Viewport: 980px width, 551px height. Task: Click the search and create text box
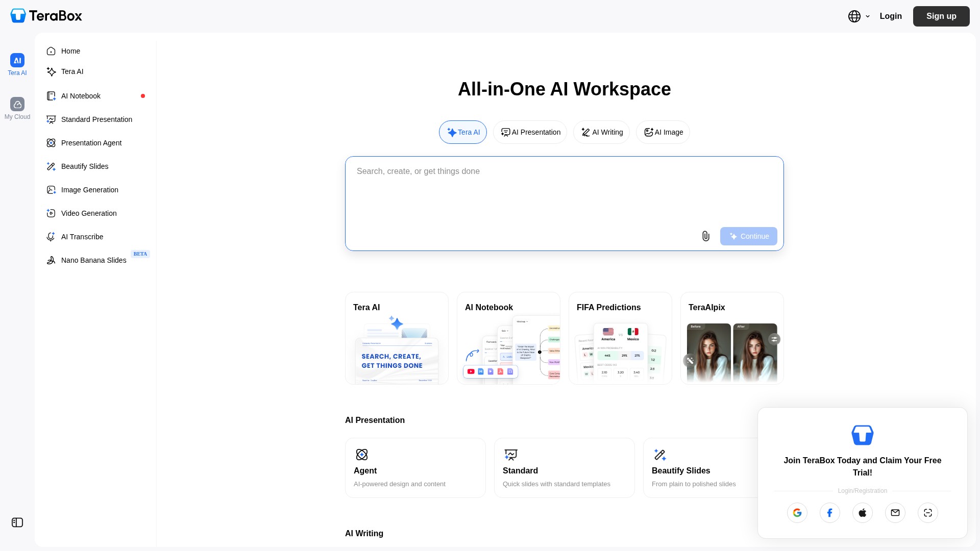click(x=565, y=204)
